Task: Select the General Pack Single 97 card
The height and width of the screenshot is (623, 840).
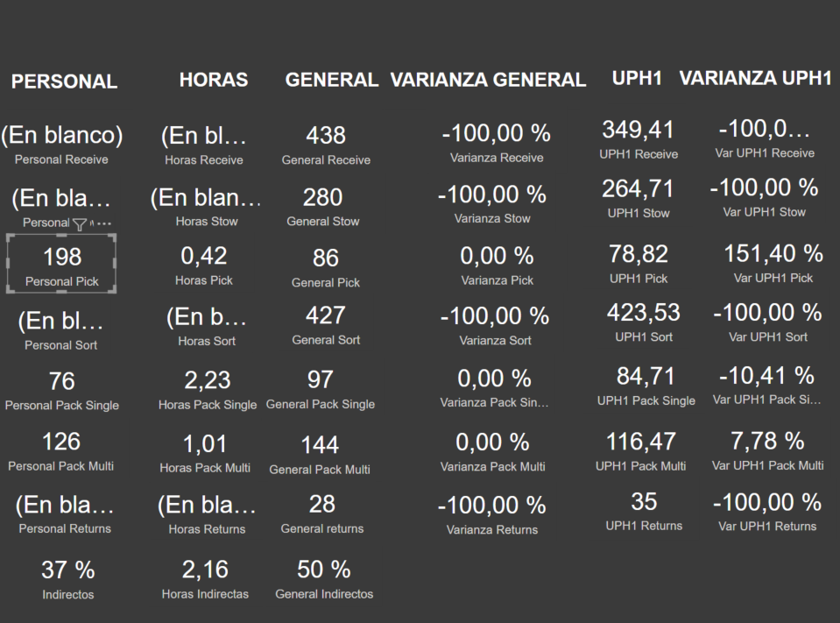Action: [x=321, y=389]
